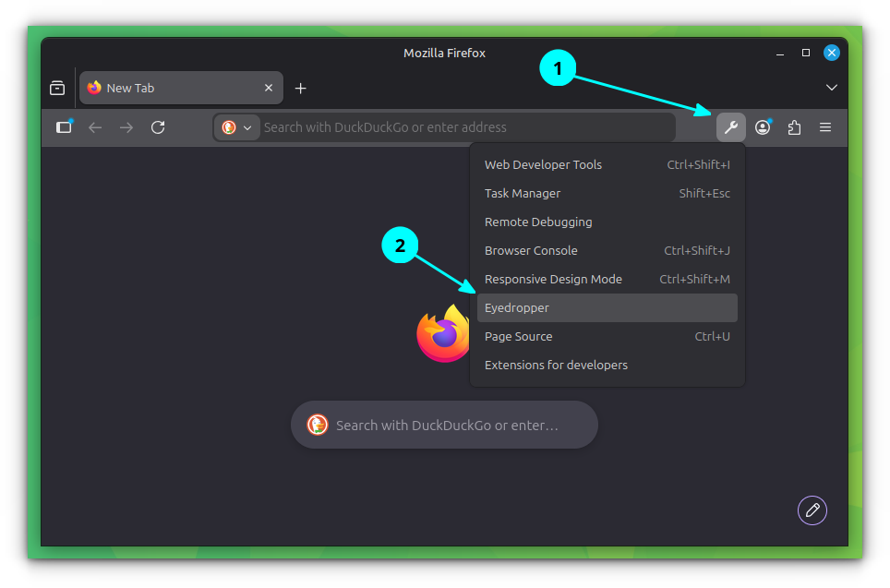Open Task Manager from the menu
Screen dimensions: 890x588
click(x=607, y=194)
